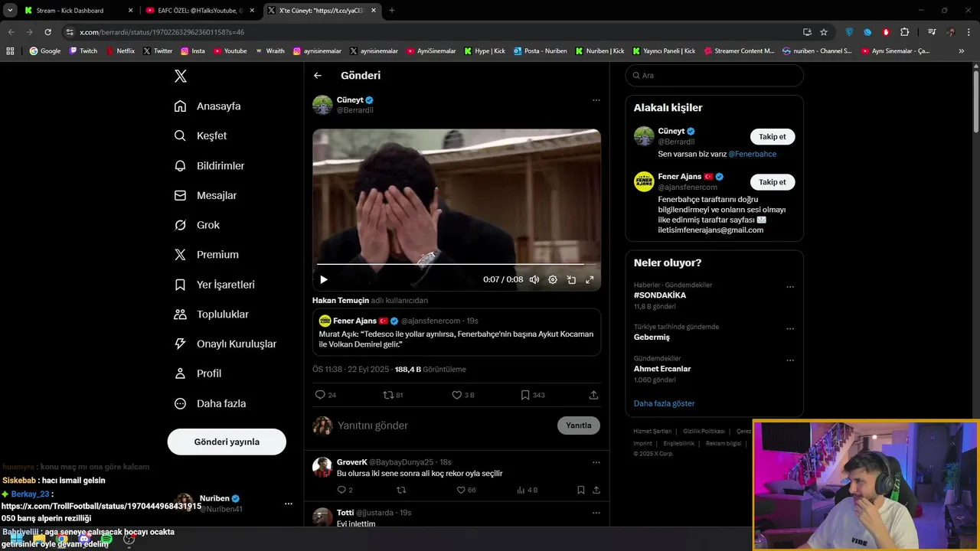Click Gönderi yayınla button

coord(227,442)
